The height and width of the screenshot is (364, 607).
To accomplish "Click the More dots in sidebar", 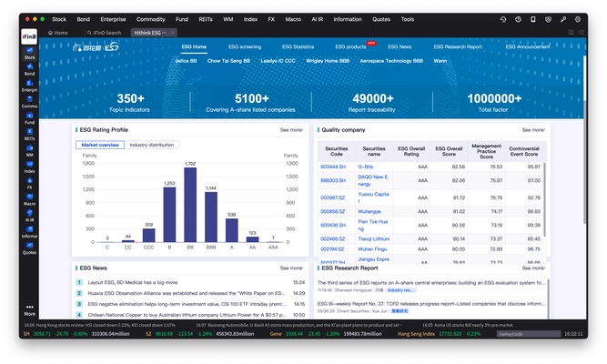I will tap(29, 309).
